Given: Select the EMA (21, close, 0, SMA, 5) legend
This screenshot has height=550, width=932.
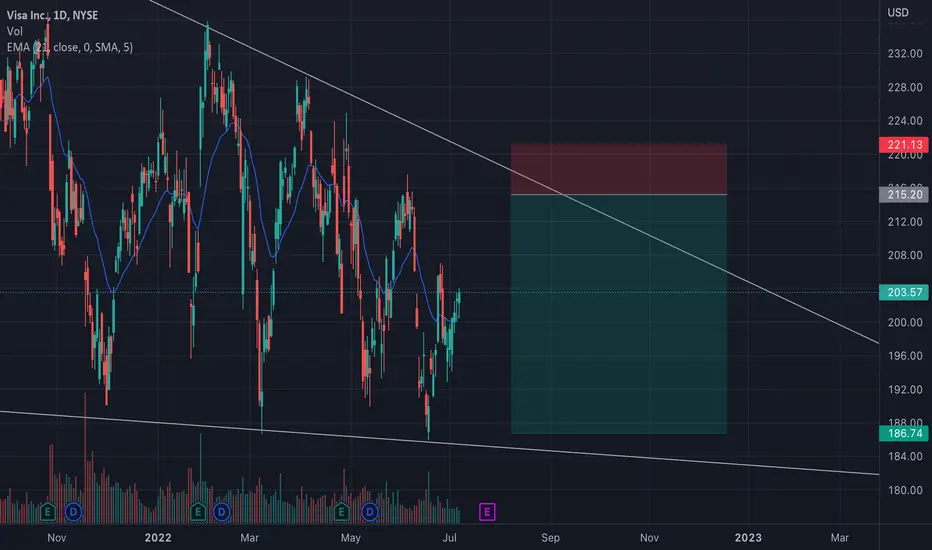Looking at the screenshot, I should [x=70, y=47].
